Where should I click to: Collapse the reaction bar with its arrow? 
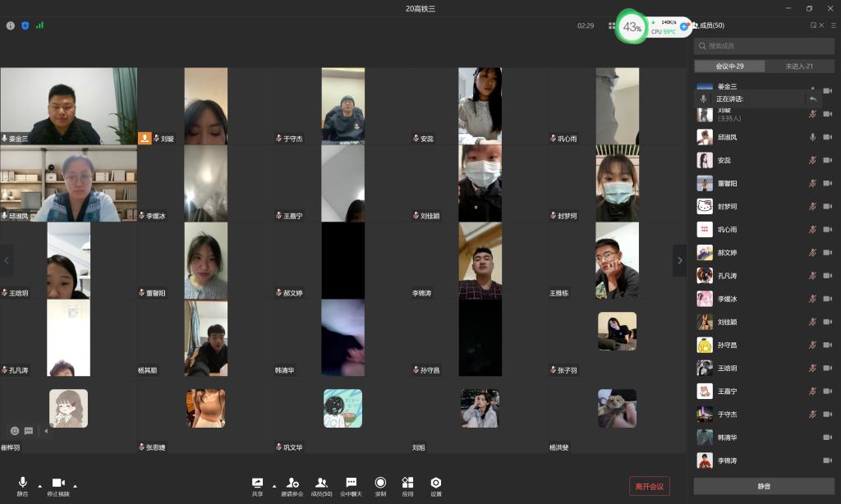46,431
